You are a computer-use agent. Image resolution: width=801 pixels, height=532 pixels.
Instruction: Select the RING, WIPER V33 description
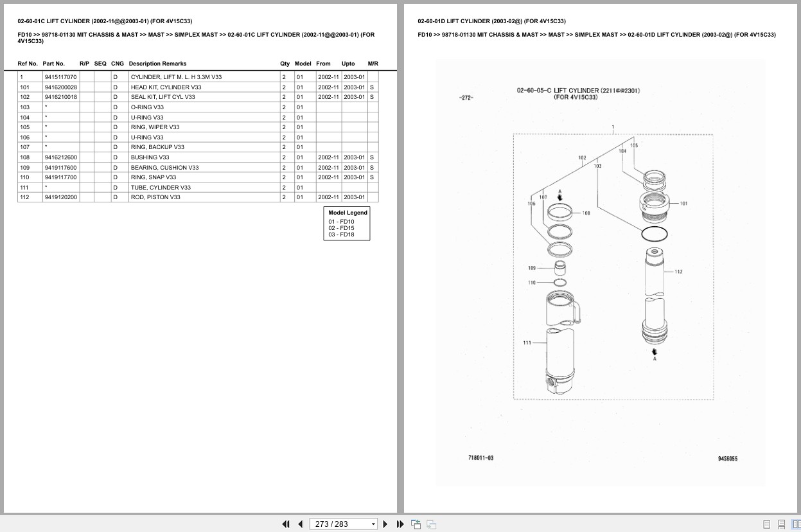[155, 127]
